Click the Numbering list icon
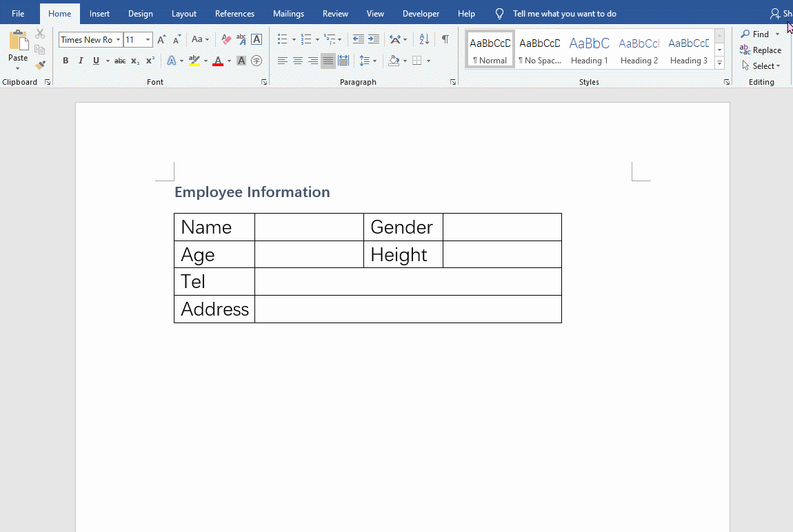The image size is (793, 532). click(x=306, y=39)
